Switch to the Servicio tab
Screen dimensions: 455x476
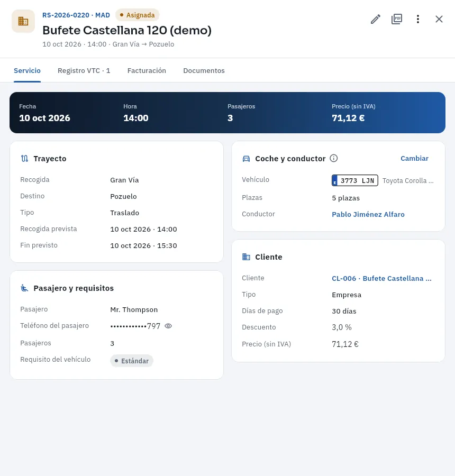point(27,70)
